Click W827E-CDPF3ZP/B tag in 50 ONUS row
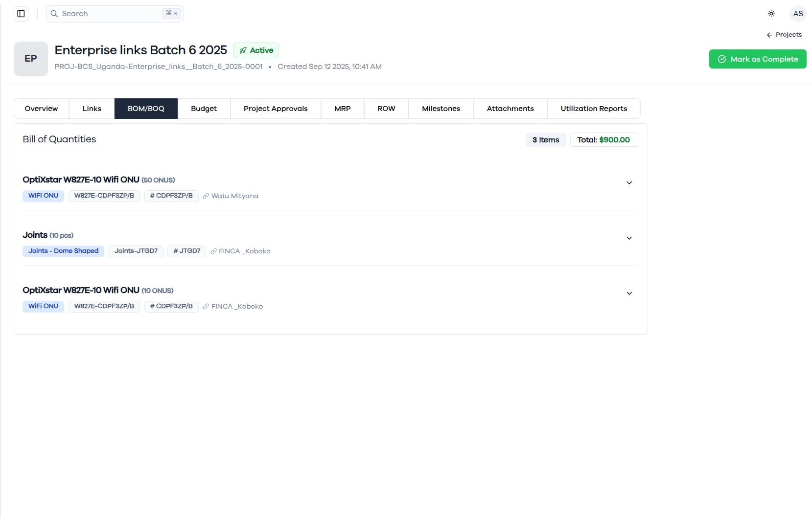812x519 pixels. coord(104,196)
